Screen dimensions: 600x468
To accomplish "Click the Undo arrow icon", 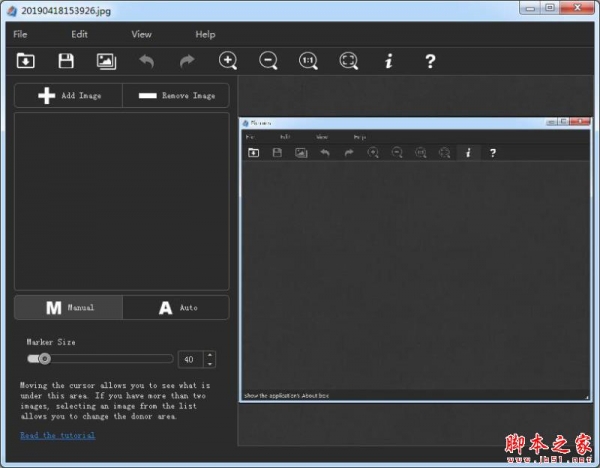I will (147, 61).
